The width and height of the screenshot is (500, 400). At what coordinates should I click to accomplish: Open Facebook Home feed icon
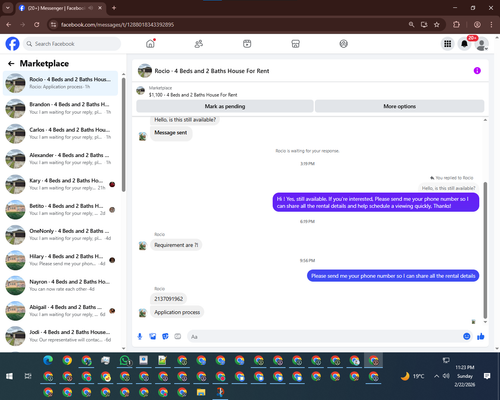(150, 44)
